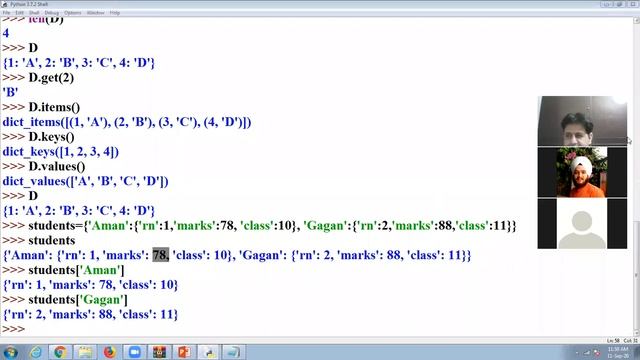Open the Edit menu
The height and width of the screenshot is (360, 640).
pos(19,13)
